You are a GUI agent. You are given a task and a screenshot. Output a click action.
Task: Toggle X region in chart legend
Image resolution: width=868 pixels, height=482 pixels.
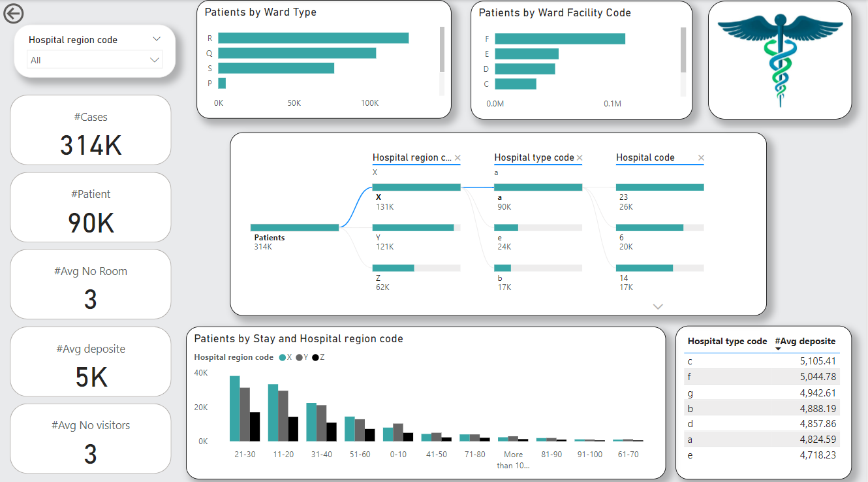click(x=283, y=357)
